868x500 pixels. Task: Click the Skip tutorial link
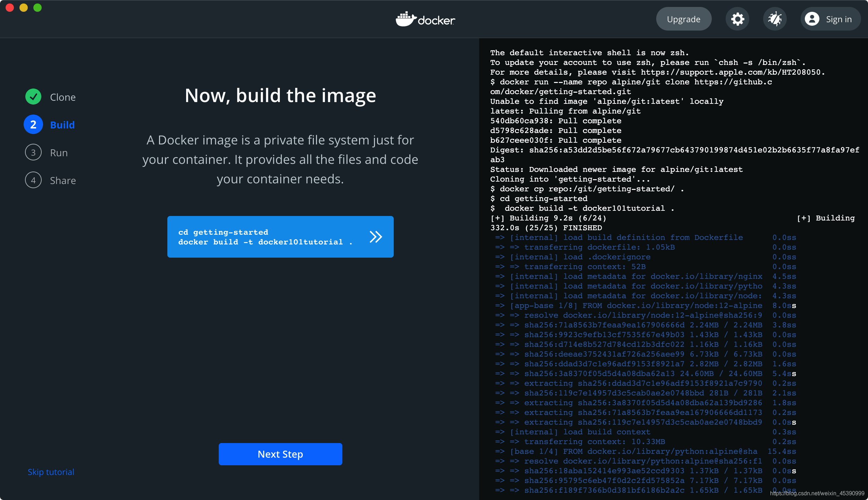click(x=51, y=472)
